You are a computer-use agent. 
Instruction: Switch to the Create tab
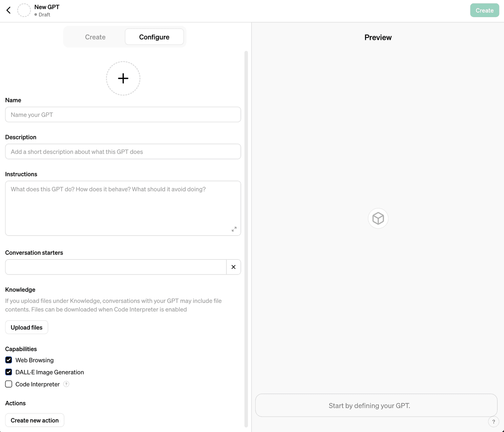pyautogui.click(x=95, y=37)
